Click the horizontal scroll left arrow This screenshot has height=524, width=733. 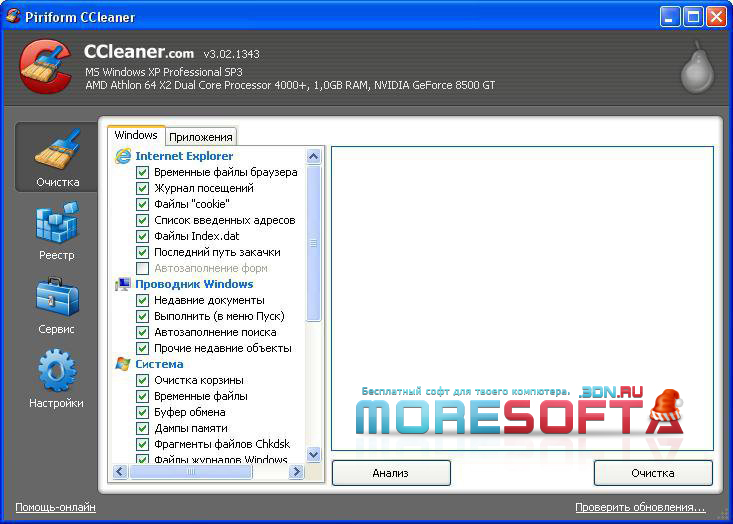coord(120,472)
